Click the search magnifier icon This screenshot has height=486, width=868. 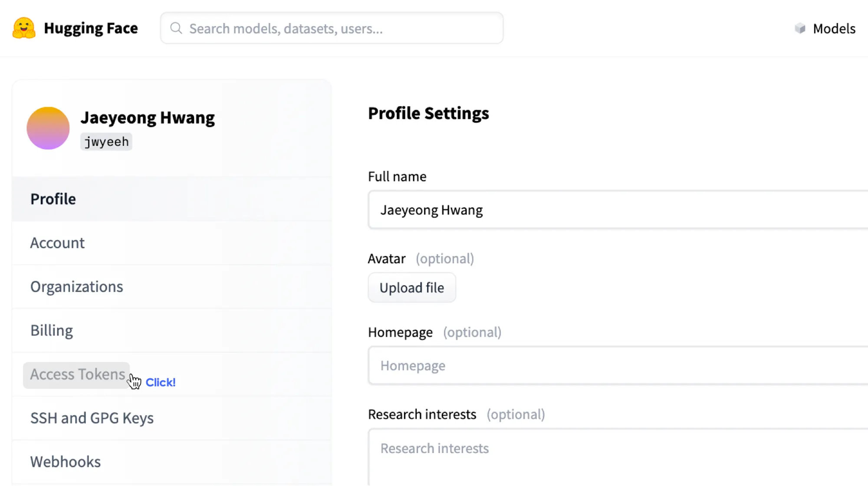(x=176, y=28)
